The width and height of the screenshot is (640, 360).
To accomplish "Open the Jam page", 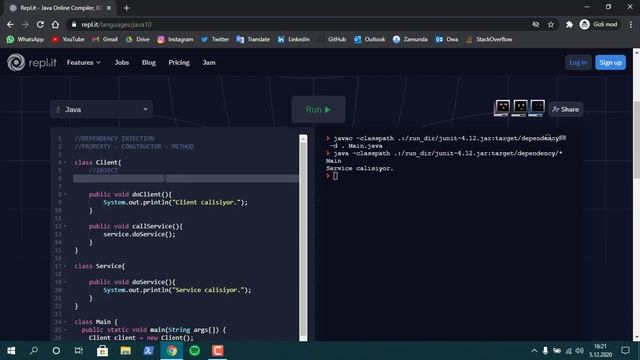I will pos(209,62).
